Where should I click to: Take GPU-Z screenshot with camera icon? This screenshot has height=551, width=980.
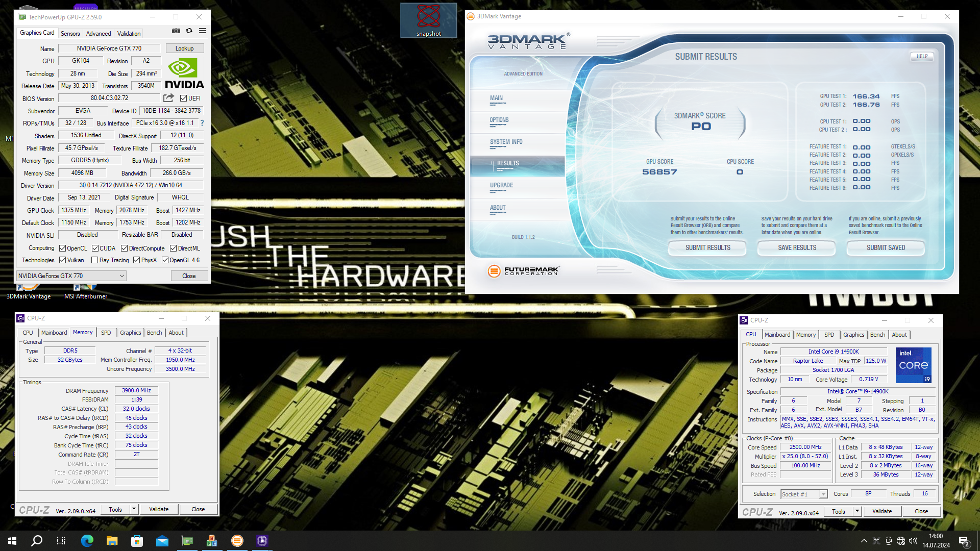[x=176, y=31]
